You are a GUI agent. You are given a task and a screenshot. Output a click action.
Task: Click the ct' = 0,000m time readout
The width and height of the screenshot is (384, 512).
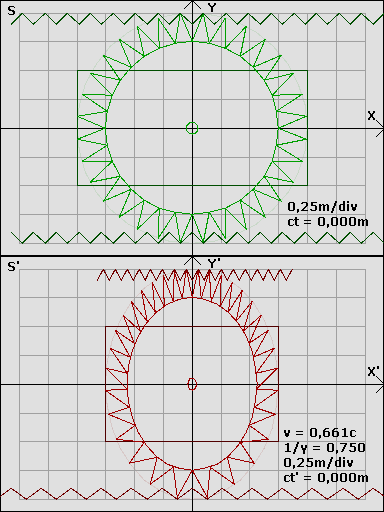click(326, 478)
